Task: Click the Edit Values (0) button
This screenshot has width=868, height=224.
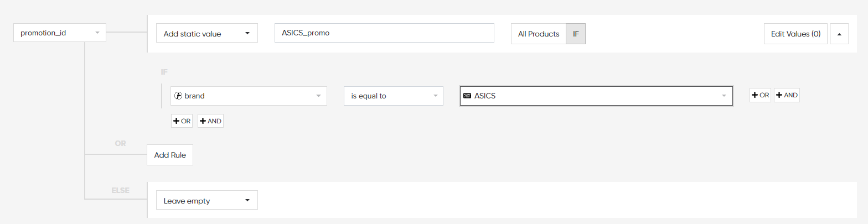Action: click(795, 34)
